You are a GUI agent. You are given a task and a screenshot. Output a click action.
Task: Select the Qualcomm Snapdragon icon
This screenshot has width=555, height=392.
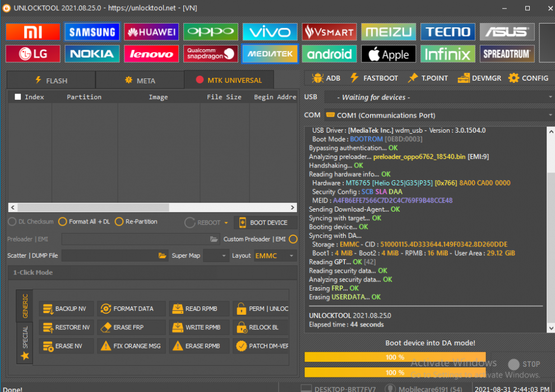(x=211, y=54)
